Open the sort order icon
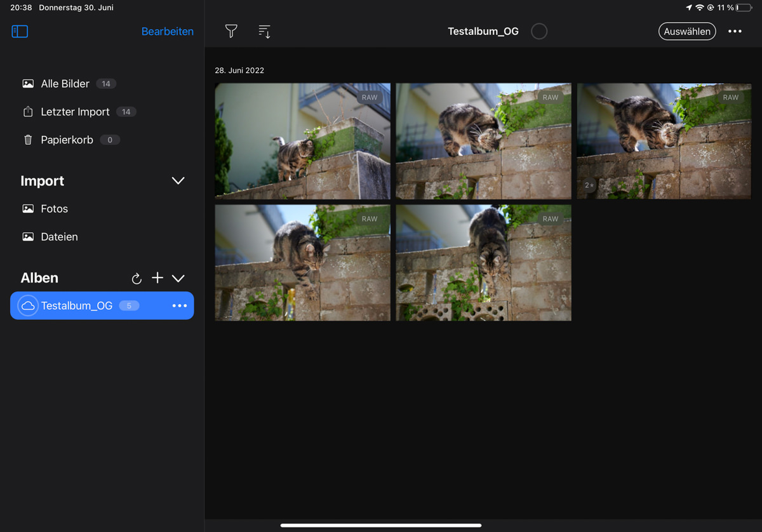This screenshot has width=762, height=532. coord(265,31)
